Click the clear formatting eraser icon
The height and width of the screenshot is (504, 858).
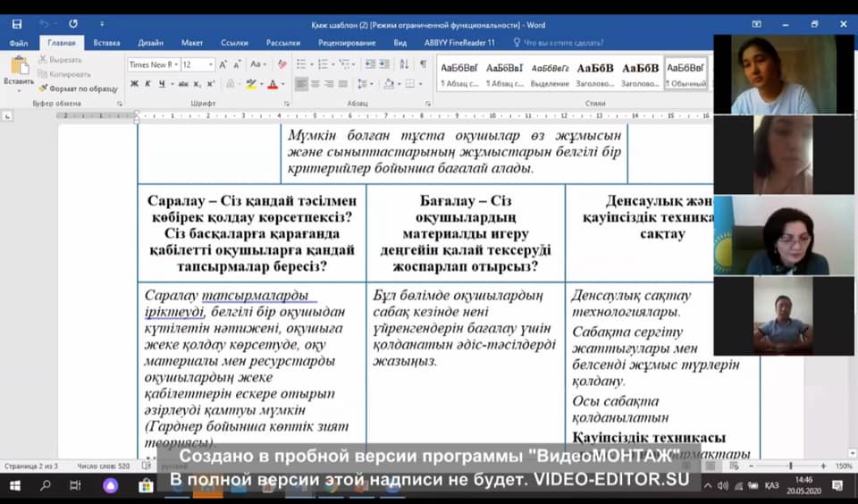(x=282, y=64)
